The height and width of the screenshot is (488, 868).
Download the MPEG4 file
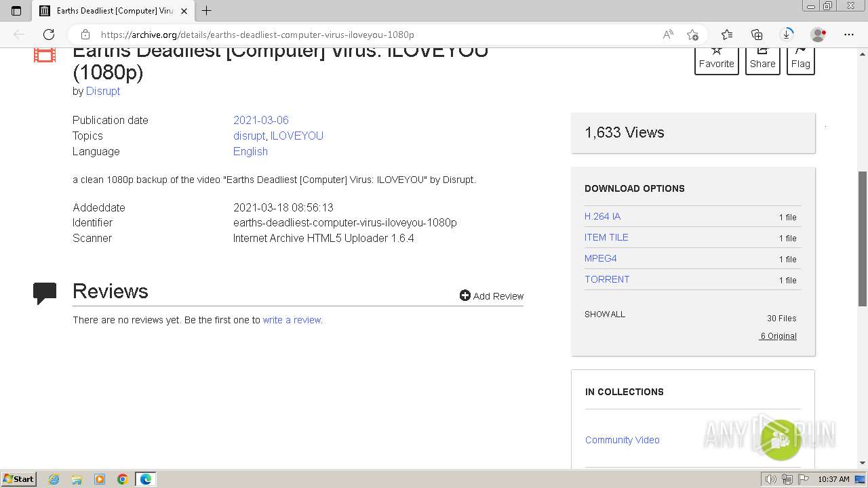[601, 258]
